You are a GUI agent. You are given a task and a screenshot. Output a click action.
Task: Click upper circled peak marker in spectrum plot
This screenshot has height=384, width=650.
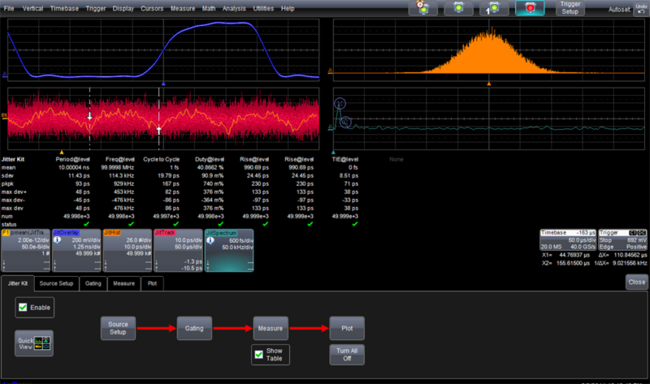click(340, 103)
